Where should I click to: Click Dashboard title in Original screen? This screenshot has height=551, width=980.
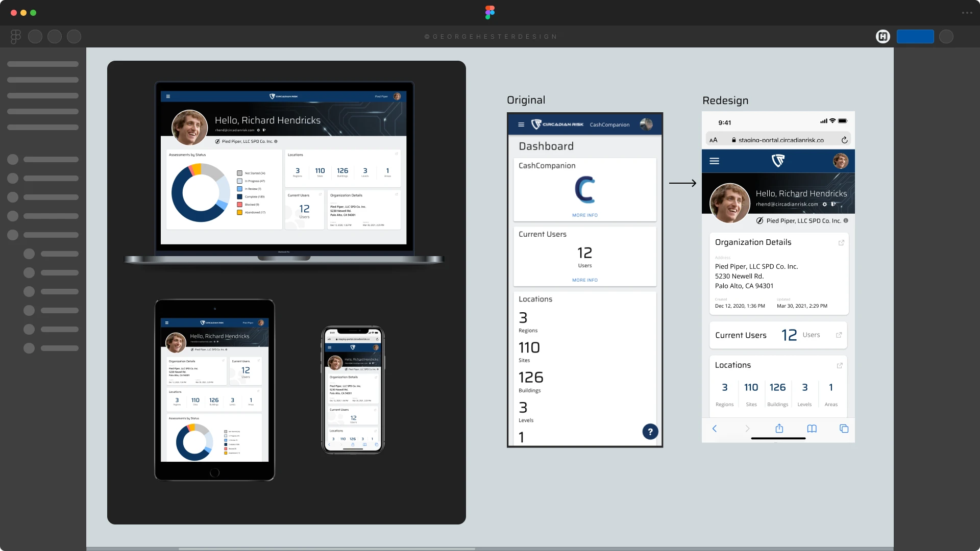tap(546, 146)
